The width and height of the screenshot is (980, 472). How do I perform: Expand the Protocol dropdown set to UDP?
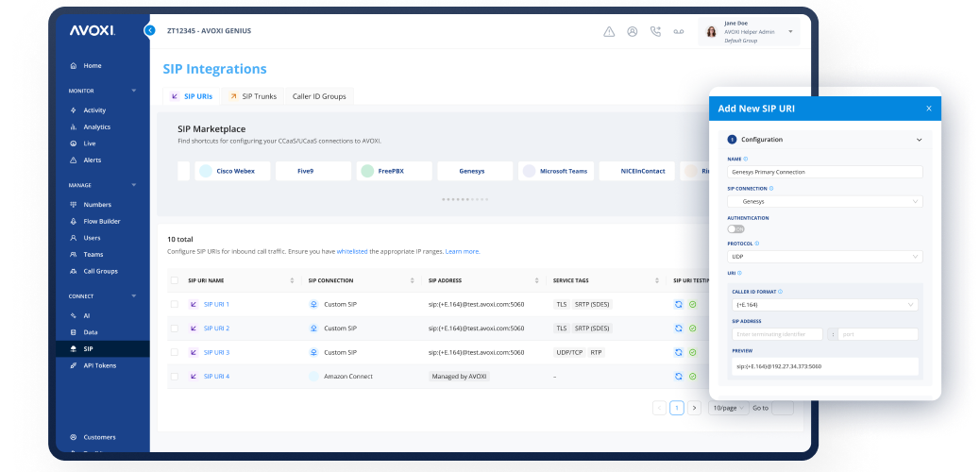click(x=825, y=257)
